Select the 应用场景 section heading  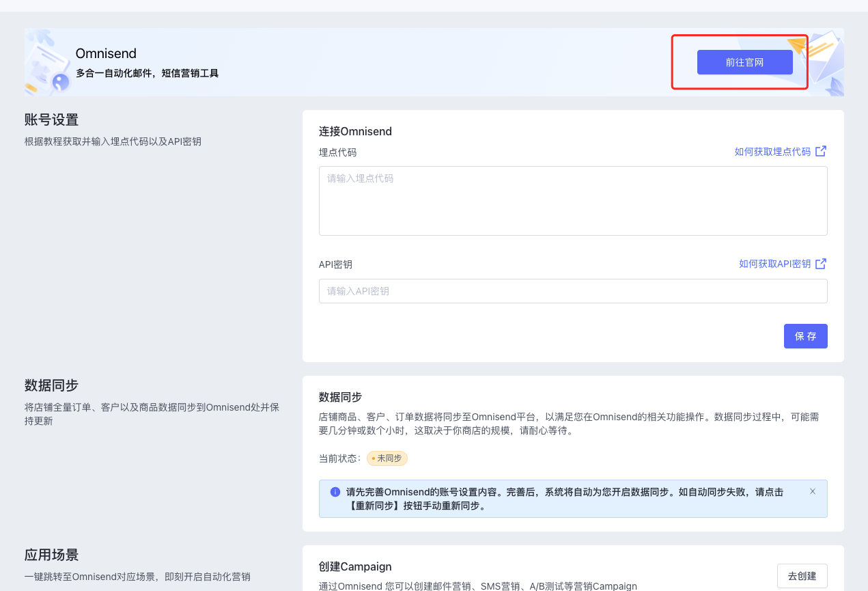[x=52, y=555]
